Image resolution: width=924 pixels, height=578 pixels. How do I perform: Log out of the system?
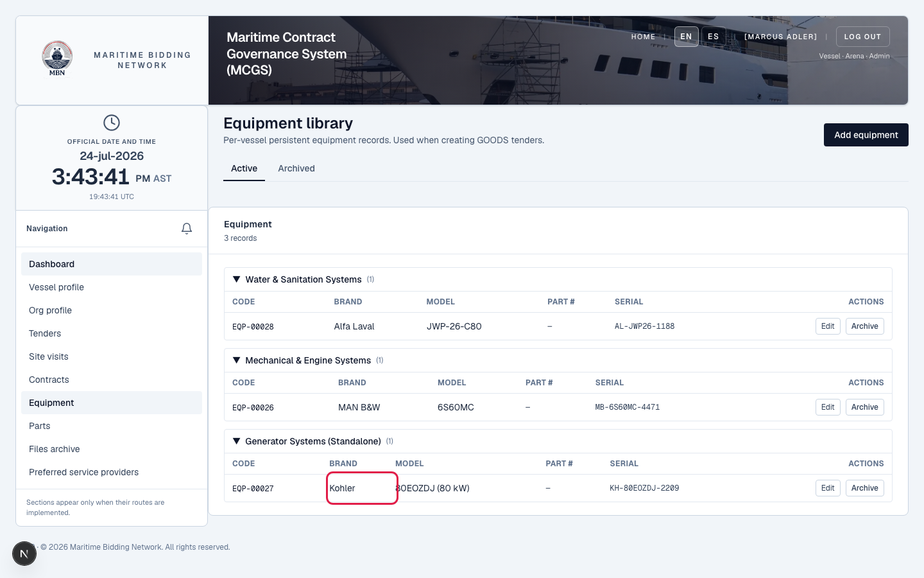coord(862,37)
